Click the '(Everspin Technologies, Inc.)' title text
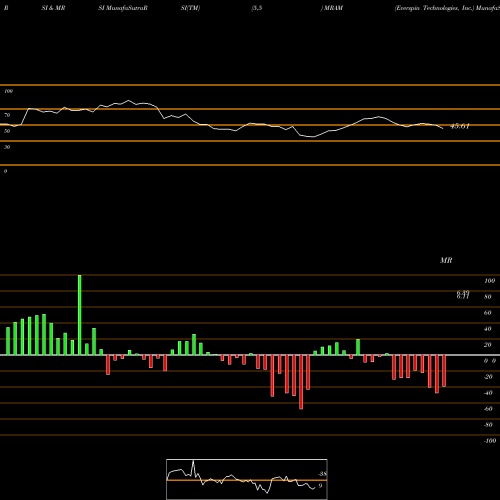 [434, 8]
